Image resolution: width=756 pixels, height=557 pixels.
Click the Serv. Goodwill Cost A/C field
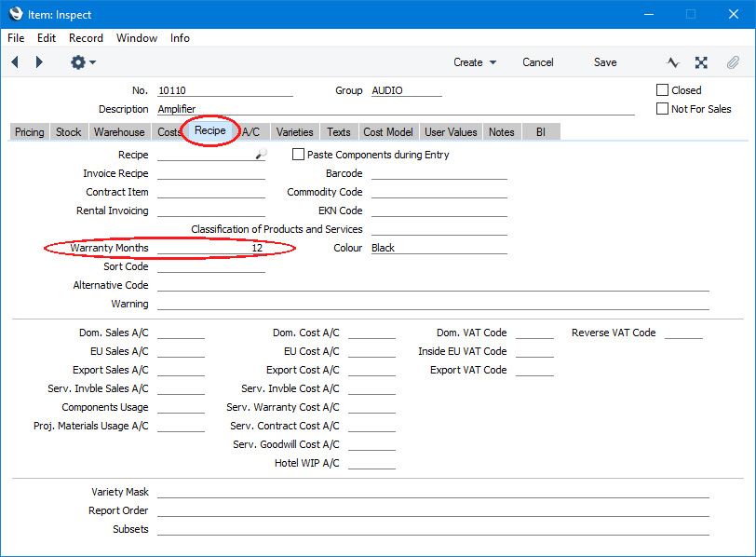[371, 444]
